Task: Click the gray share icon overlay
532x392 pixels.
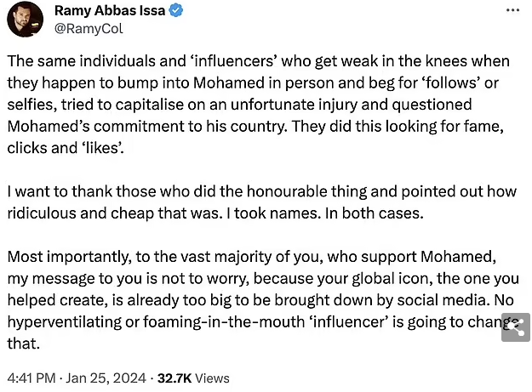Action: (x=515, y=327)
